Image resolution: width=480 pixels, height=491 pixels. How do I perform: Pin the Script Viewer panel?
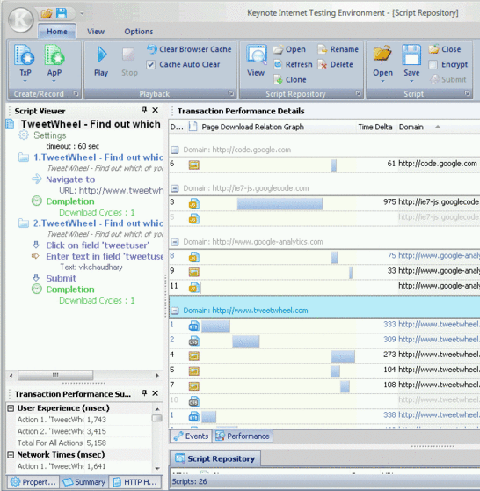coord(144,110)
